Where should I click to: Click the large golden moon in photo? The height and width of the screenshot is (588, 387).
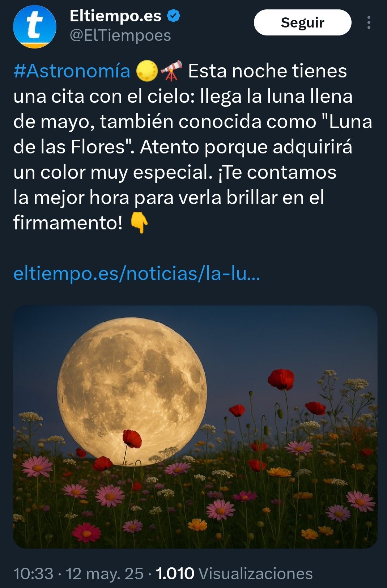pos(132,392)
